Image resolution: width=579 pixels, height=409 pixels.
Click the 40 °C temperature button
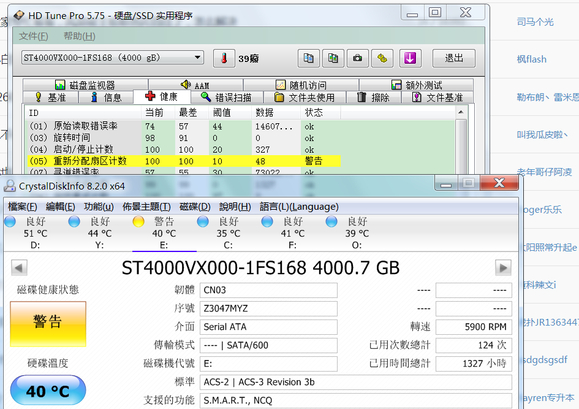coord(48,391)
